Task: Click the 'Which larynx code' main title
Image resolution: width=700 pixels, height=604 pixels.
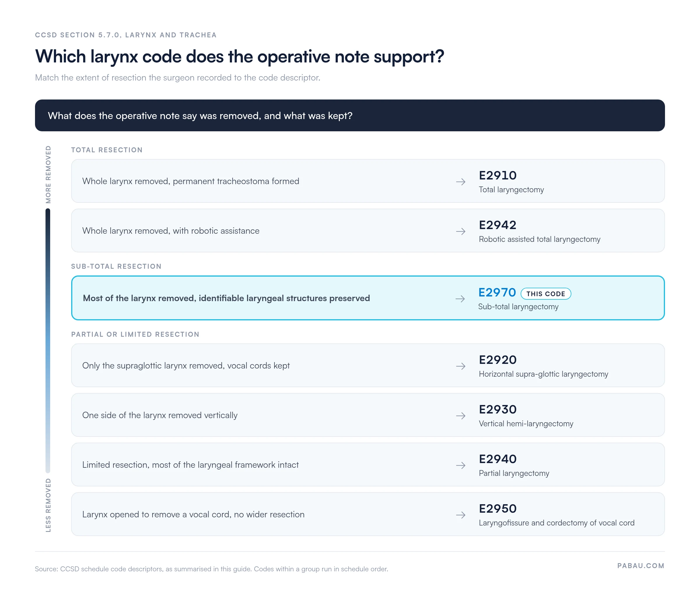Action: click(x=239, y=56)
